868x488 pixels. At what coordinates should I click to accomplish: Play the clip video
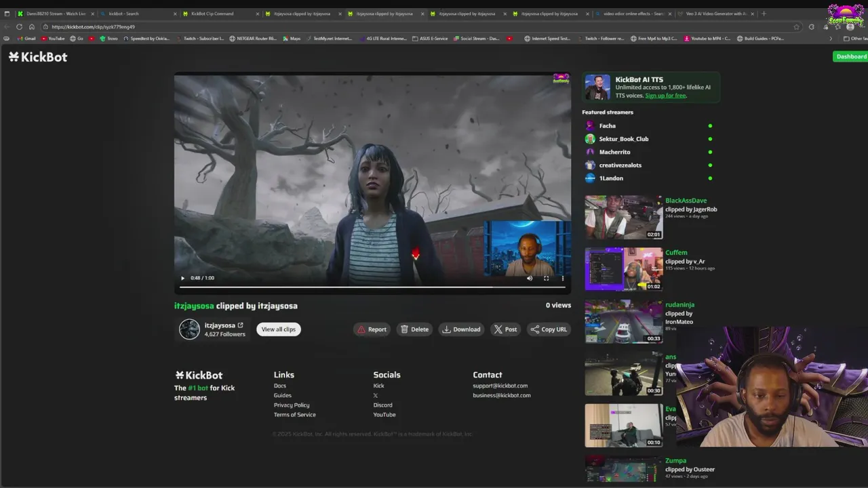pyautogui.click(x=182, y=278)
